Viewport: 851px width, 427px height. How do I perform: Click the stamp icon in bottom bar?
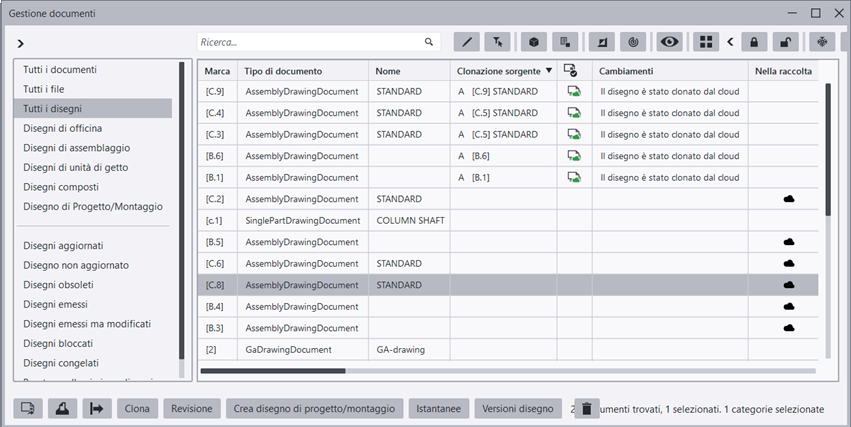[x=62, y=408]
